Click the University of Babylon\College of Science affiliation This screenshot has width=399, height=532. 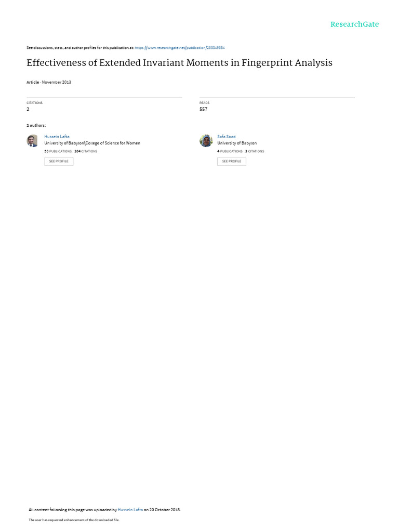pyautogui.click(x=92, y=143)
